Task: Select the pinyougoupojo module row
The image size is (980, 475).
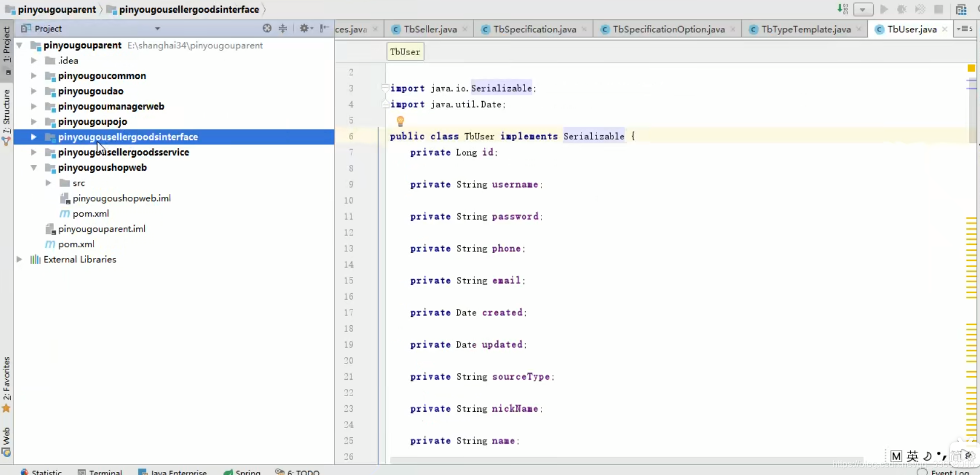Action: [x=174, y=121]
